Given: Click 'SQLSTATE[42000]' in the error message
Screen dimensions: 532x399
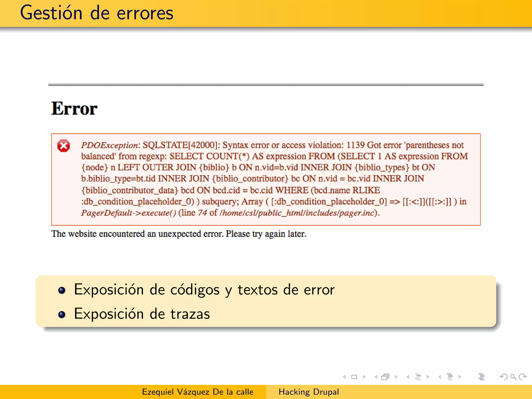Looking at the screenshot, I should pyautogui.click(x=180, y=145).
